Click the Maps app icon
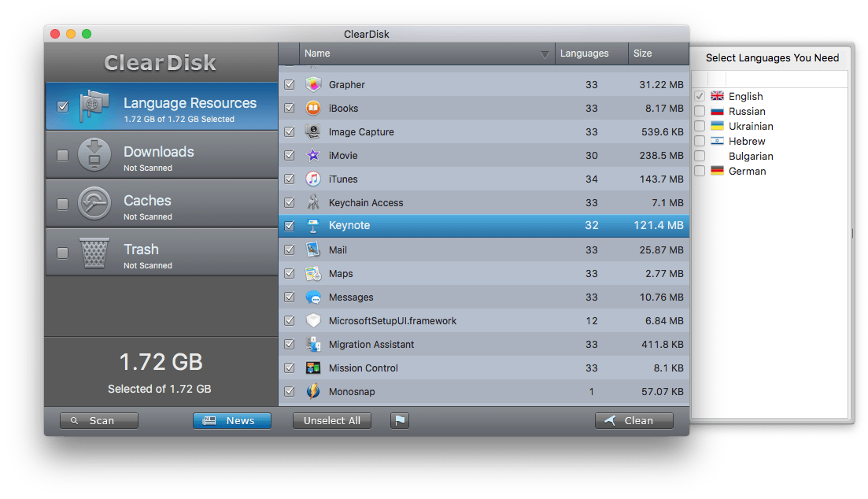Image resolution: width=868 pixels, height=499 pixels. (x=314, y=273)
